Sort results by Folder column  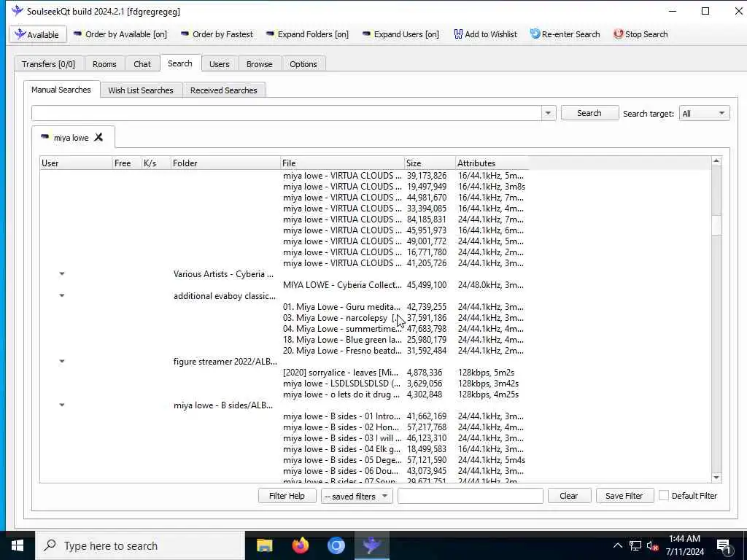pos(225,163)
